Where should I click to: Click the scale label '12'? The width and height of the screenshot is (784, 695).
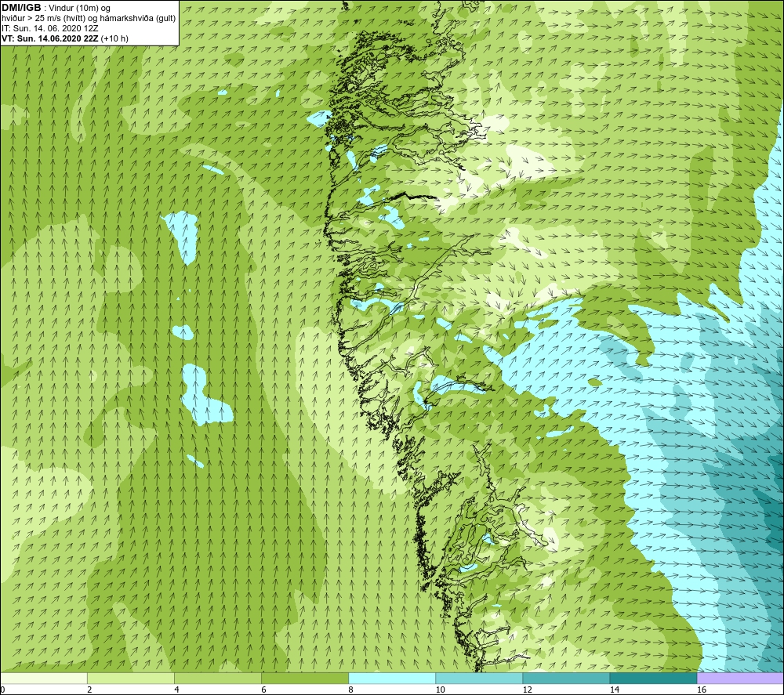click(x=527, y=690)
